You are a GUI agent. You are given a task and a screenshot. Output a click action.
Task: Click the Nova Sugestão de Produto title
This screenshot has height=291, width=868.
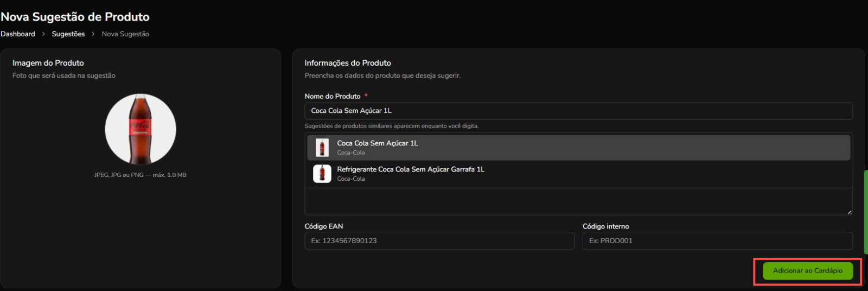[x=75, y=17]
